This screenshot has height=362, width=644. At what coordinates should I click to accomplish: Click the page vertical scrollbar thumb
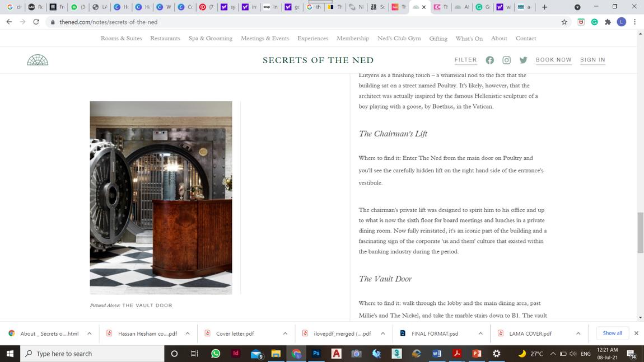pyautogui.click(x=640, y=233)
